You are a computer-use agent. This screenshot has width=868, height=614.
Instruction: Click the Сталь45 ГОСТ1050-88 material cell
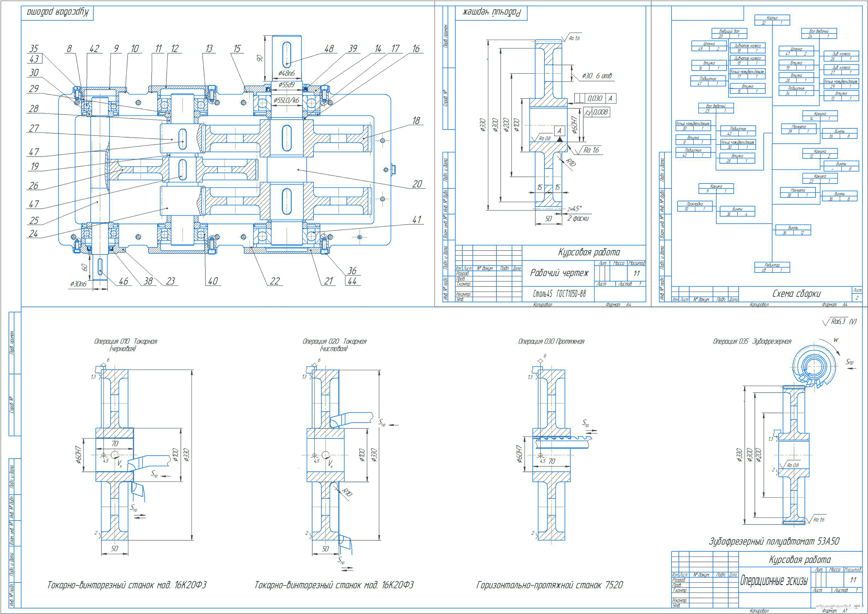pyautogui.click(x=559, y=294)
